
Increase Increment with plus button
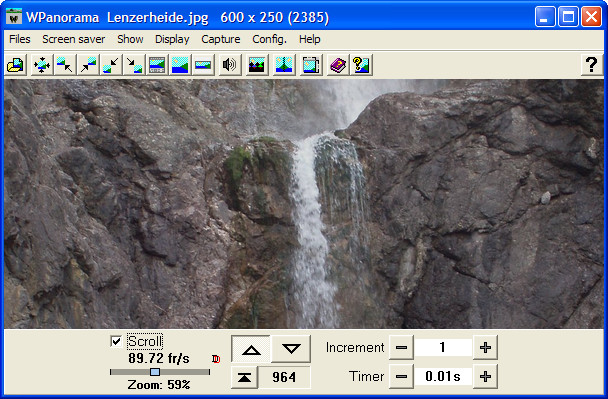[x=485, y=347]
